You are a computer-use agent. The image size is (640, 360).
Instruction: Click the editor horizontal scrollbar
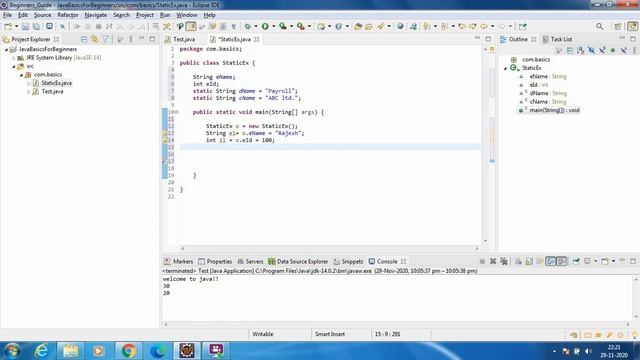pyautogui.click(x=329, y=248)
